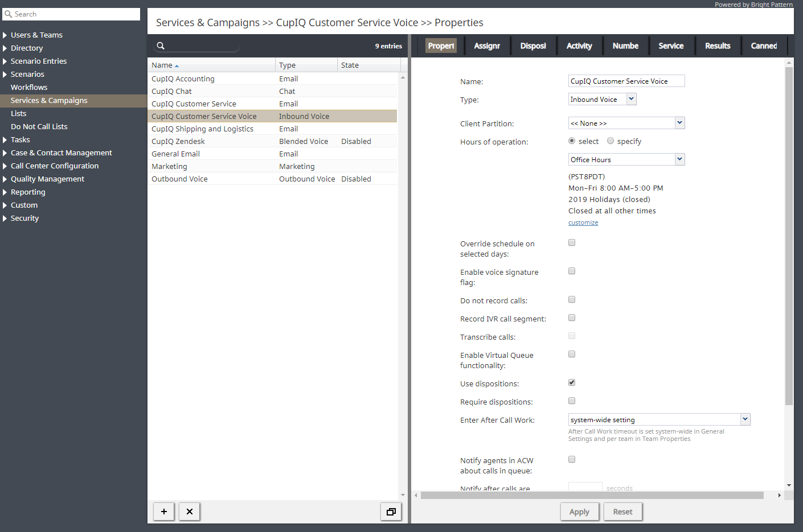Click the sidebar Search field
The width and height of the screenshot is (803, 532).
[72, 14]
